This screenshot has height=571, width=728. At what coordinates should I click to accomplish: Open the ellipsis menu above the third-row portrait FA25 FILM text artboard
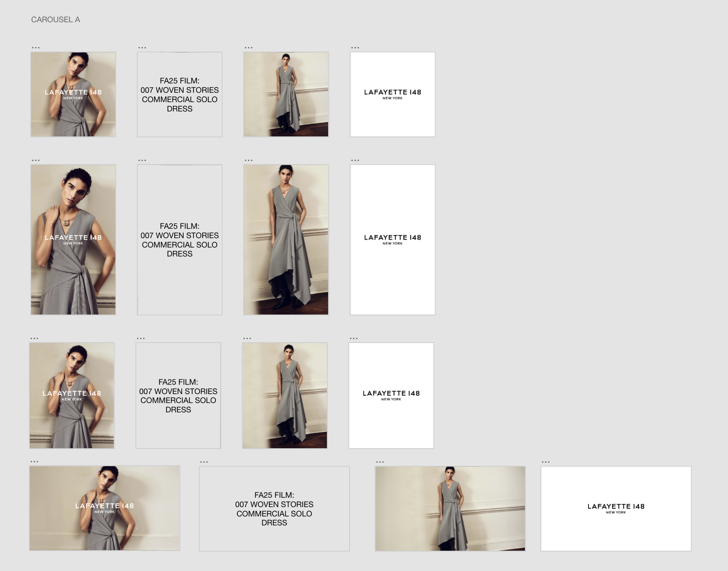[x=141, y=338]
